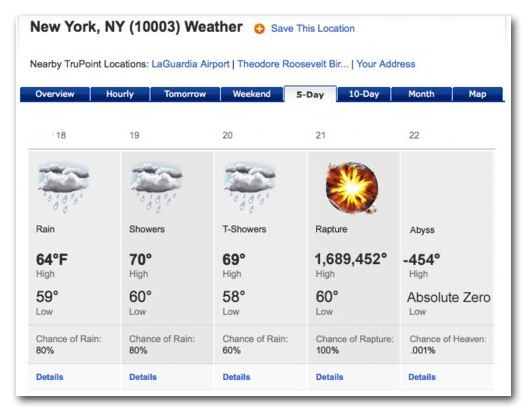The width and height of the screenshot is (532, 412).
Task: Open Details for the Rapture day
Action: 329,377
